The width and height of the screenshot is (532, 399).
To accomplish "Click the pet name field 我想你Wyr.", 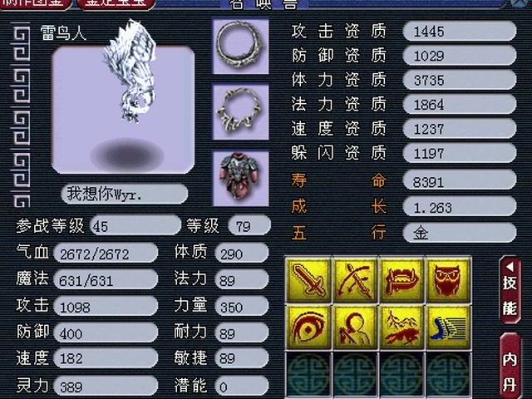I will point(124,194).
